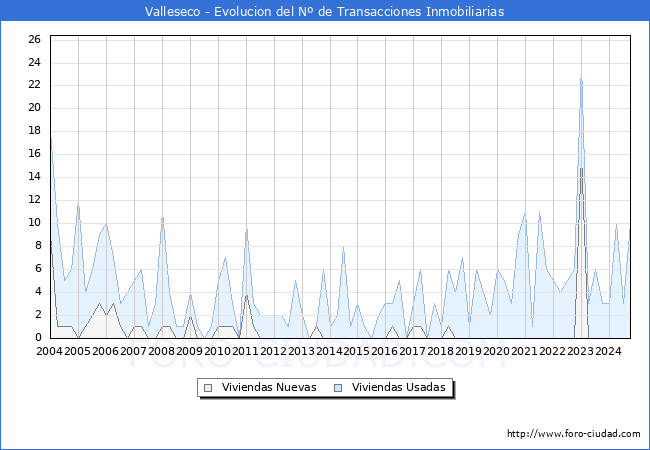Viewport: 650px width, 450px height.
Task: Click the 0 value on the y-axis
Action: click(x=37, y=338)
